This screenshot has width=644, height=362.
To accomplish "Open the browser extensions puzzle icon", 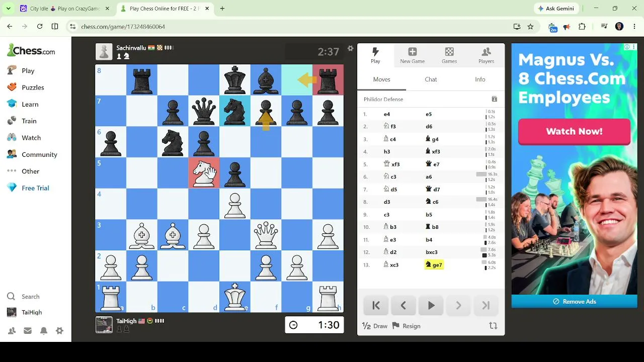I will point(582,27).
